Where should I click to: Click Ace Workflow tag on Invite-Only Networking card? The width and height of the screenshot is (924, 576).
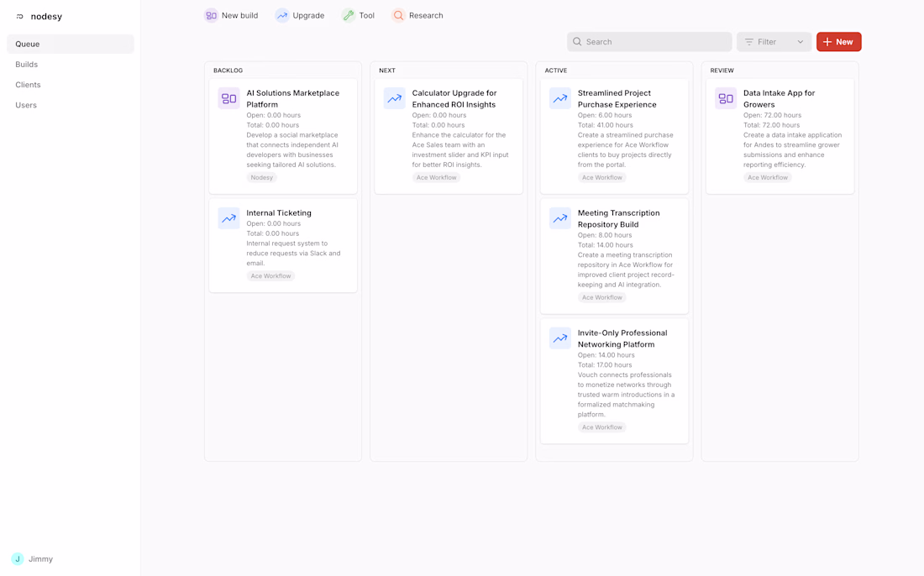pos(602,427)
